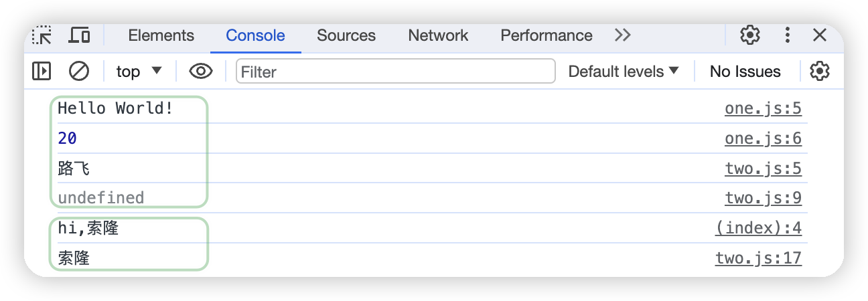Switch to the Elements tab

[161, 35]
